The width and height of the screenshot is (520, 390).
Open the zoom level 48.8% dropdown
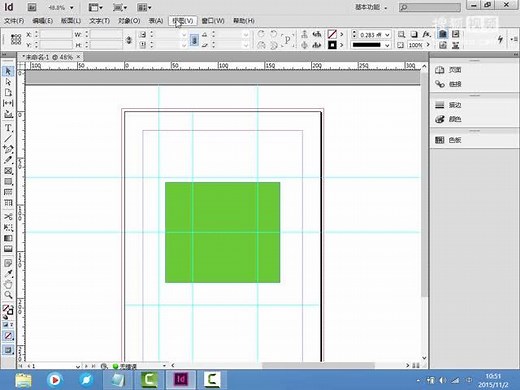pyautogui.click(x=71, y=7)
